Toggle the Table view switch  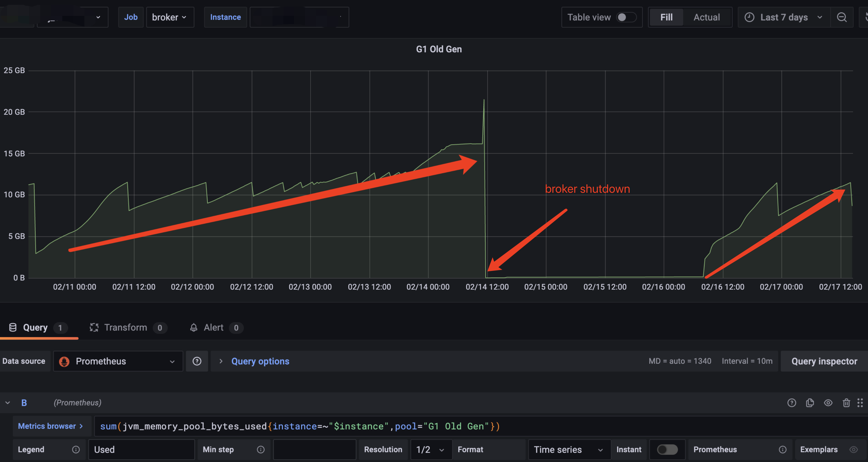(x=626, y=17)
